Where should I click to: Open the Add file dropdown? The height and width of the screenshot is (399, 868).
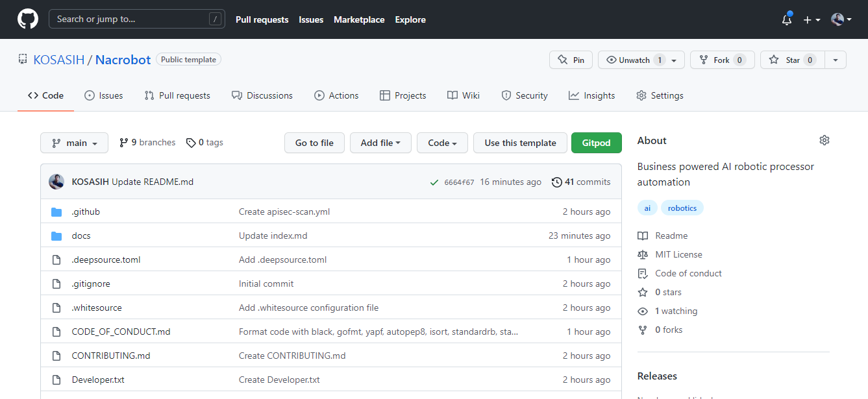pyautogui.click(x=380, y=143)
